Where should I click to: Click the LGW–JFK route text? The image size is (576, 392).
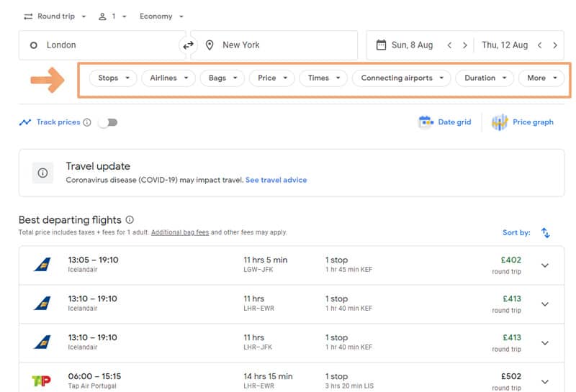point(258,270)
